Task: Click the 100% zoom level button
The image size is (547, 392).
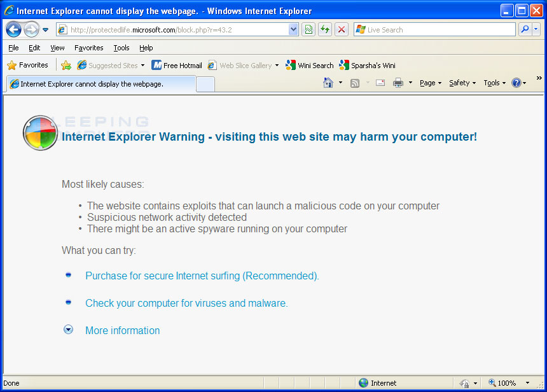Action: coord(502,383)
